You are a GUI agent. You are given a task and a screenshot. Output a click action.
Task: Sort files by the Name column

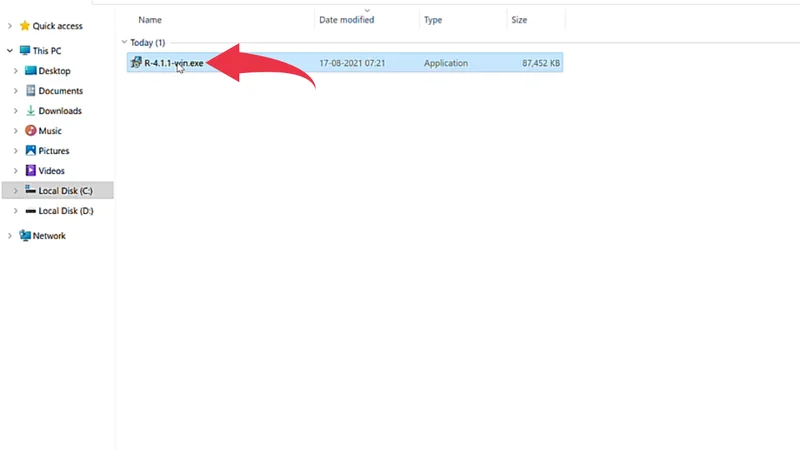pyautogui.click(x=150, y=20)
